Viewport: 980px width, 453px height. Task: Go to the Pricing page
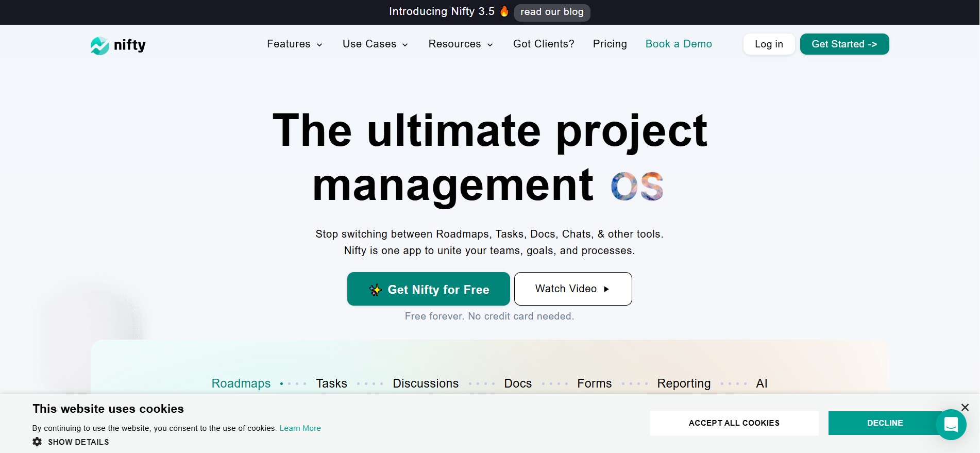pos(610,44)
